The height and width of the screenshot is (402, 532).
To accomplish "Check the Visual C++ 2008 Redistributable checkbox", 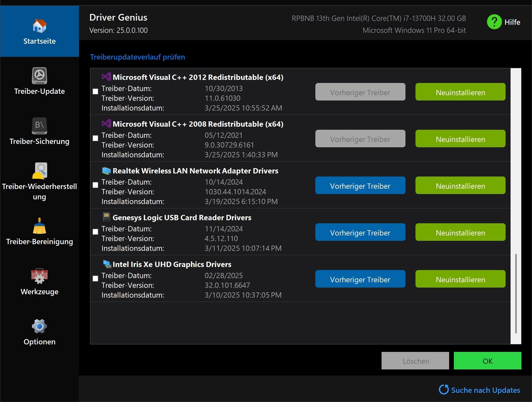I will [95, 138].
